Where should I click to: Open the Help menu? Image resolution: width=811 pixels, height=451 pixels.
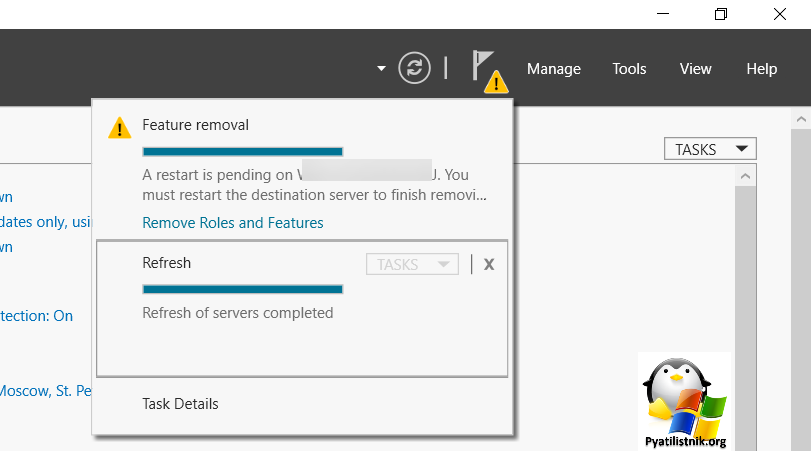(761, 69)
